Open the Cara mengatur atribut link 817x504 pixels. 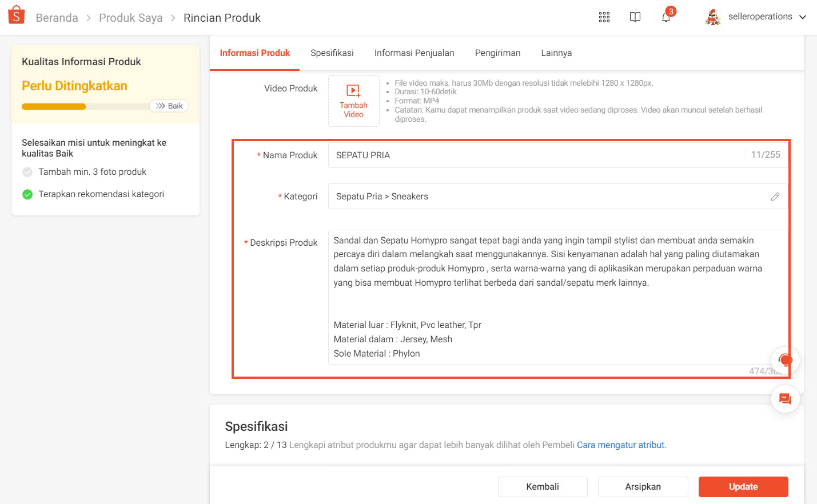[x=620, y=445]
